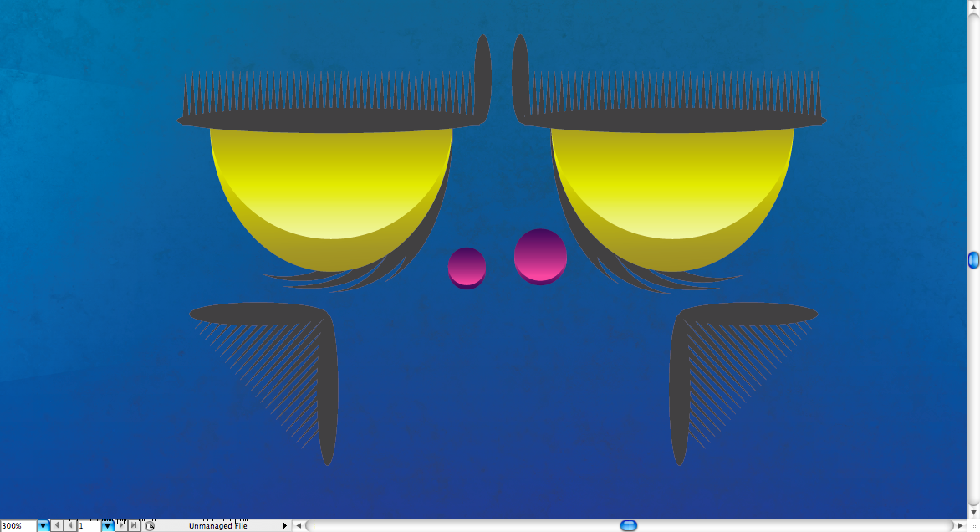Click the vertical scrollbar down arrow
The height and width of the screenshot is (532, 980).
point(973,512)
